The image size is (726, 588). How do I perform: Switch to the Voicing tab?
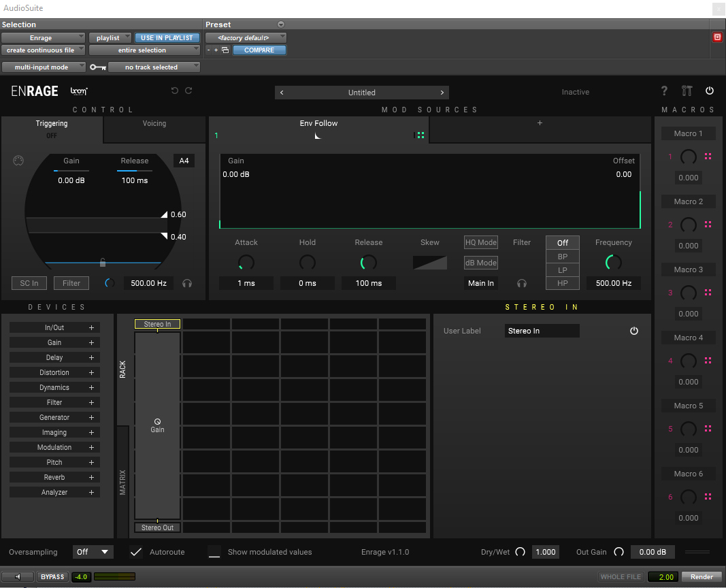coord(154,124)
